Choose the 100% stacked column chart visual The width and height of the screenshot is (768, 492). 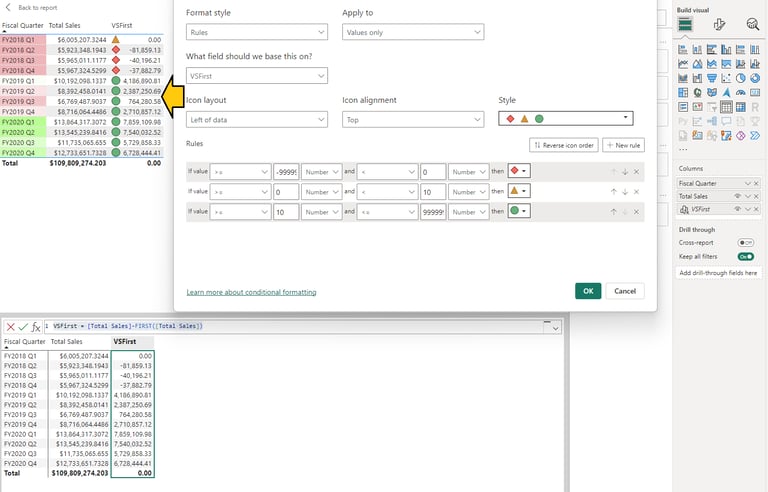(x=755, y=49)
